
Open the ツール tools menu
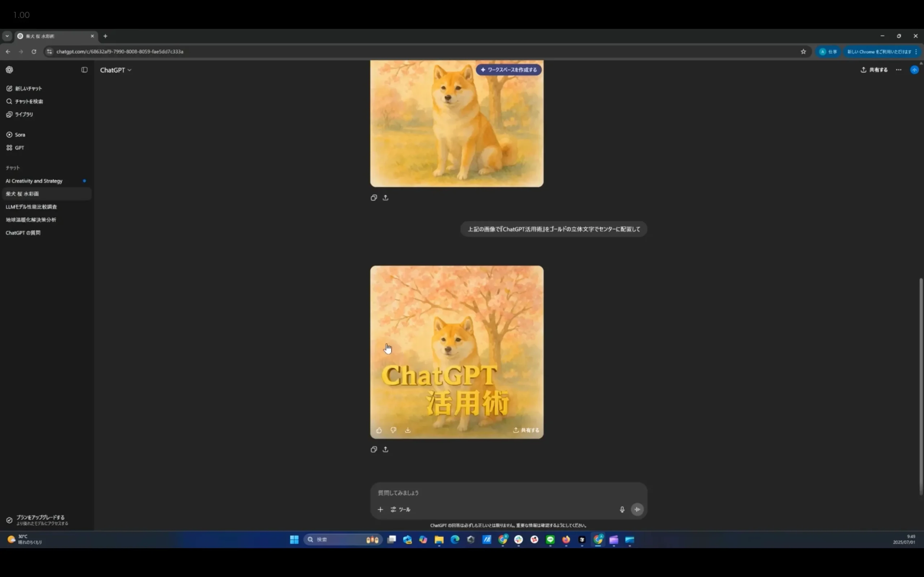401,510
